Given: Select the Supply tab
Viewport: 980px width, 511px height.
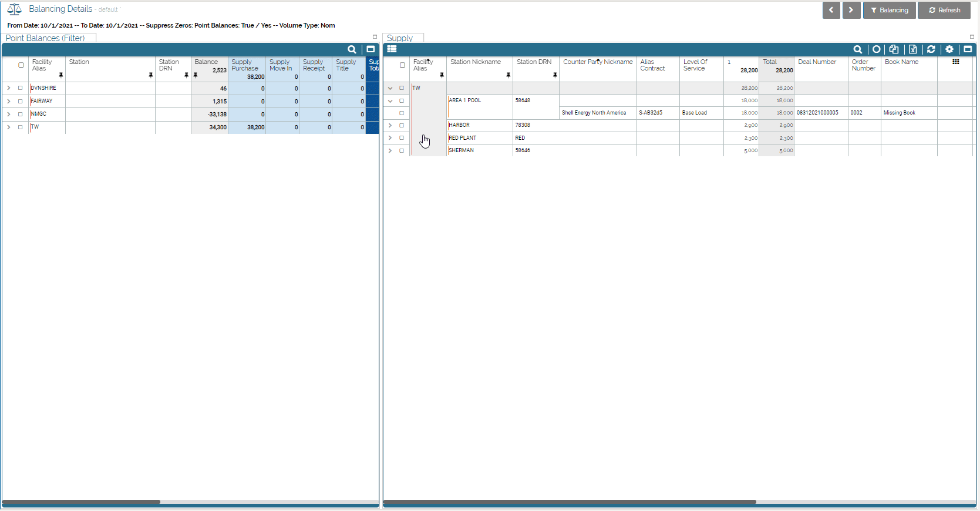Looking at the screenshot, I should point(400,38).
